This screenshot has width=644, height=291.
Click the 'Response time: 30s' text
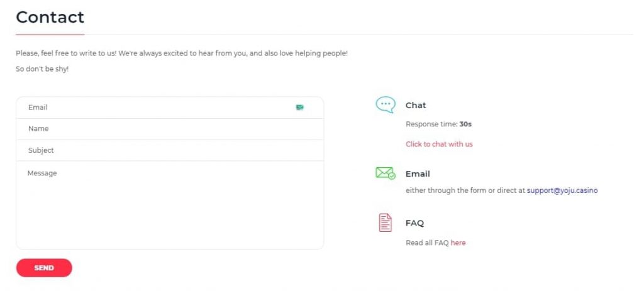[x=438, y=124]
